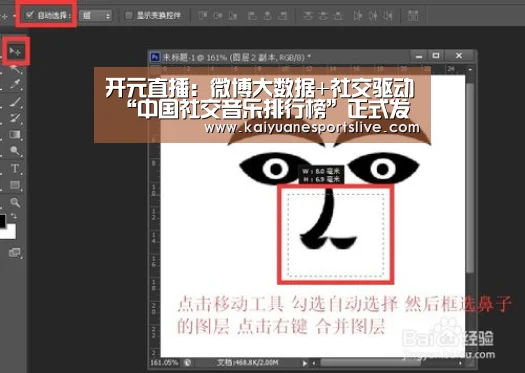Click Align bottom edges icon
525x373 pixels.
[x=233, y=15]
